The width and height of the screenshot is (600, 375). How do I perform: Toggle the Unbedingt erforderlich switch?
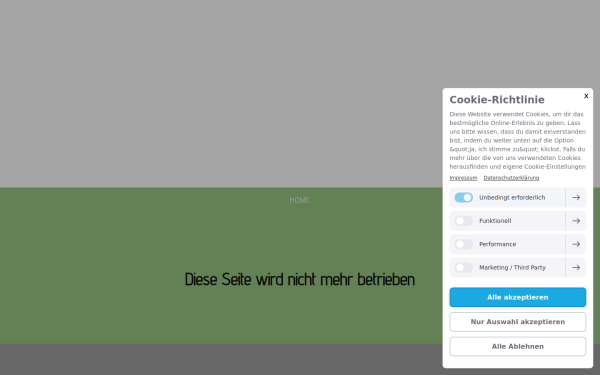[463, 197]
